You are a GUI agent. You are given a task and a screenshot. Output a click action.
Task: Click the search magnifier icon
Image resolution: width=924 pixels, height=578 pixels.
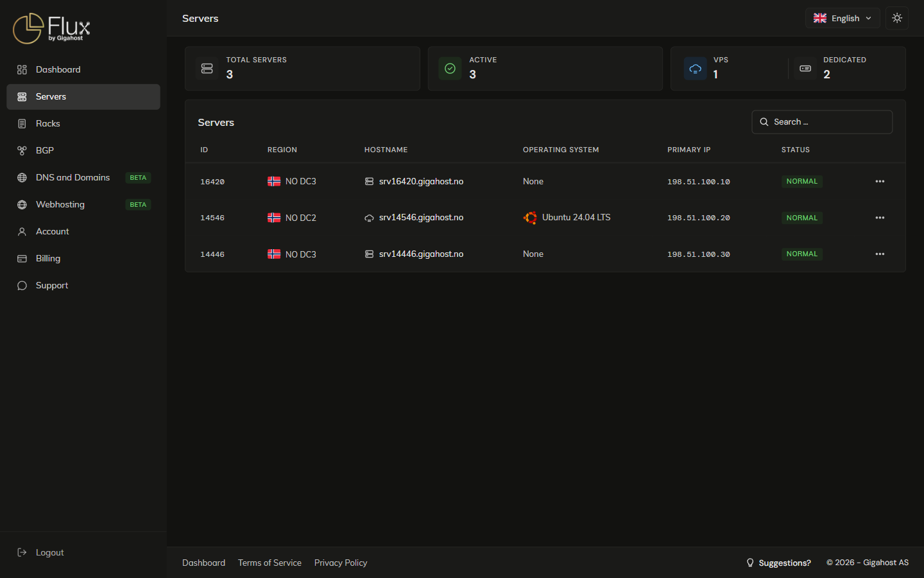coord(764,122)
